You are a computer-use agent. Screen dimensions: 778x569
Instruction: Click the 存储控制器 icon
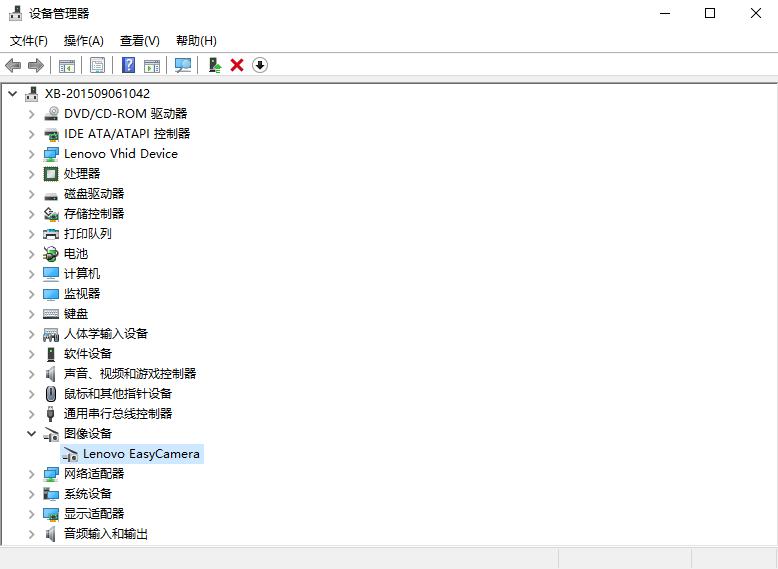coord(51,214)
